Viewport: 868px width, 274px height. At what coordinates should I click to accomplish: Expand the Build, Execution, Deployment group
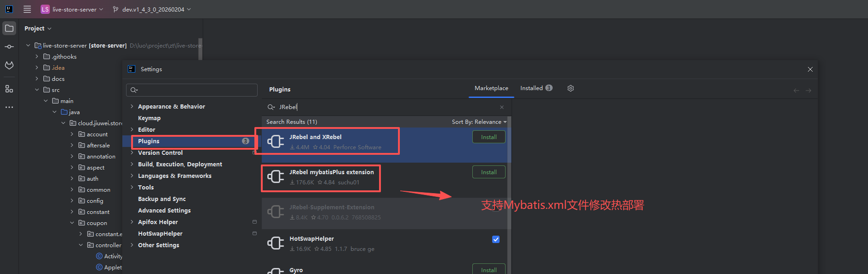point(132,164)
